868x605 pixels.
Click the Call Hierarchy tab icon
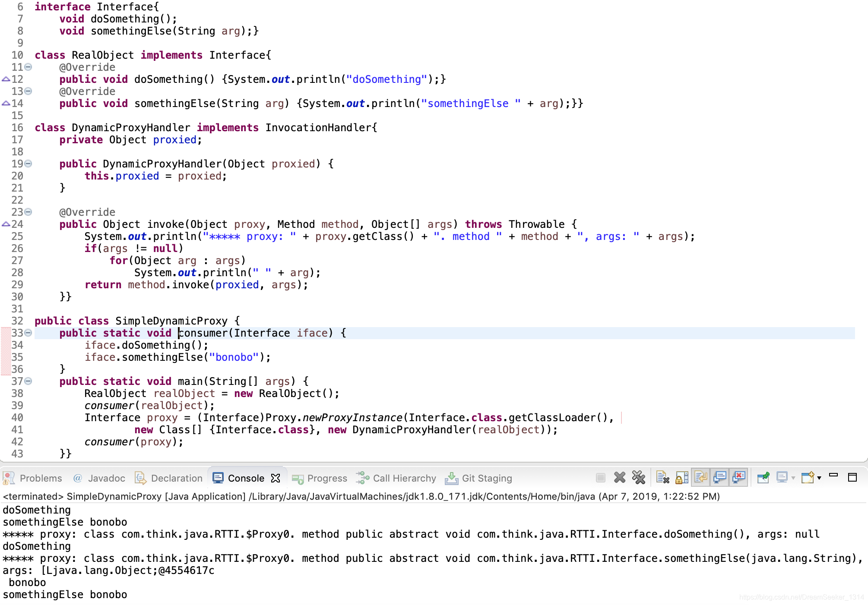tap(362, 478)
